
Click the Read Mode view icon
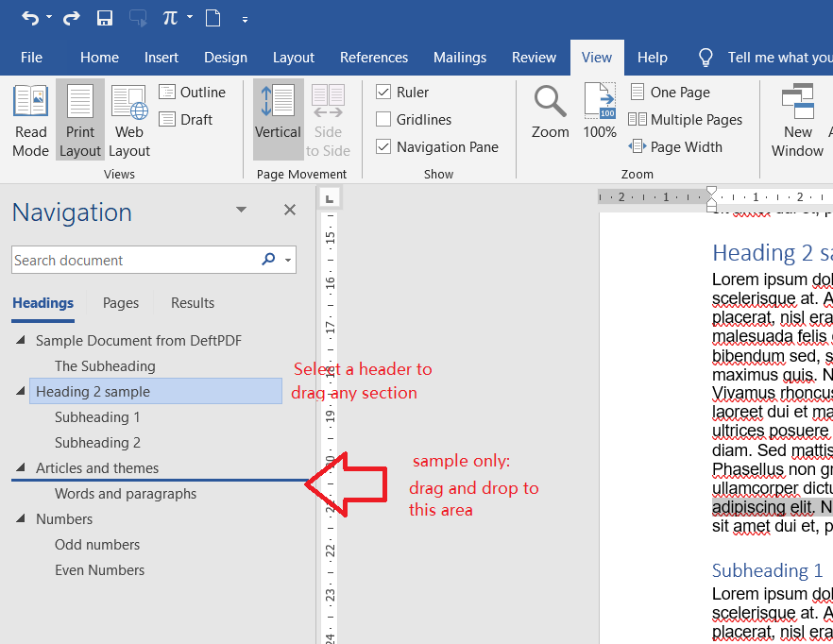pos(30,120)
